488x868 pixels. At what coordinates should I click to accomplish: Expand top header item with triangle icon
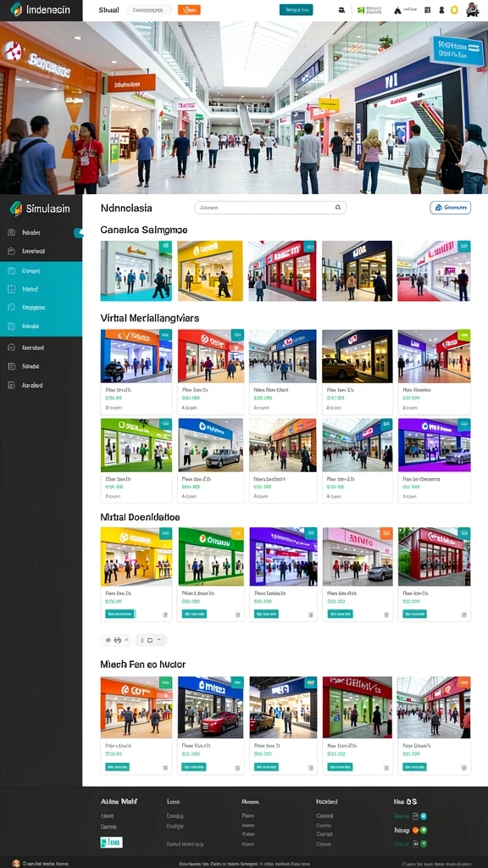click(406, 10)
